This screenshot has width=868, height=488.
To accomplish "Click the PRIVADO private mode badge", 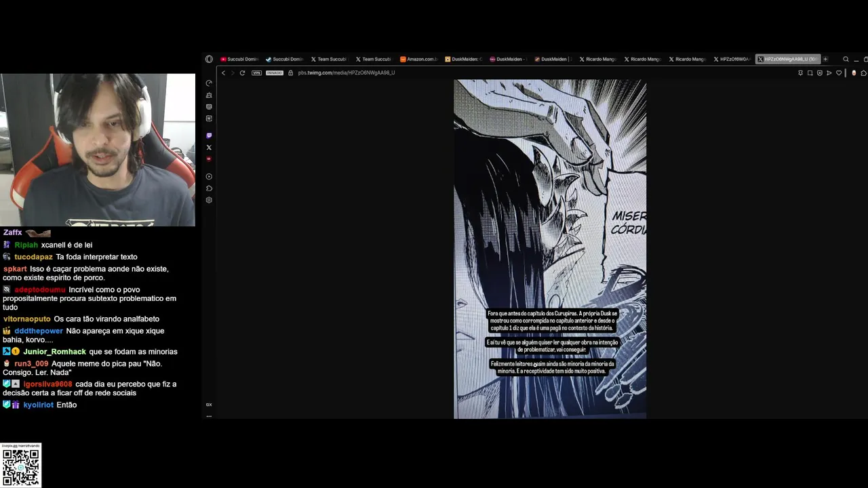I will 275,73.
